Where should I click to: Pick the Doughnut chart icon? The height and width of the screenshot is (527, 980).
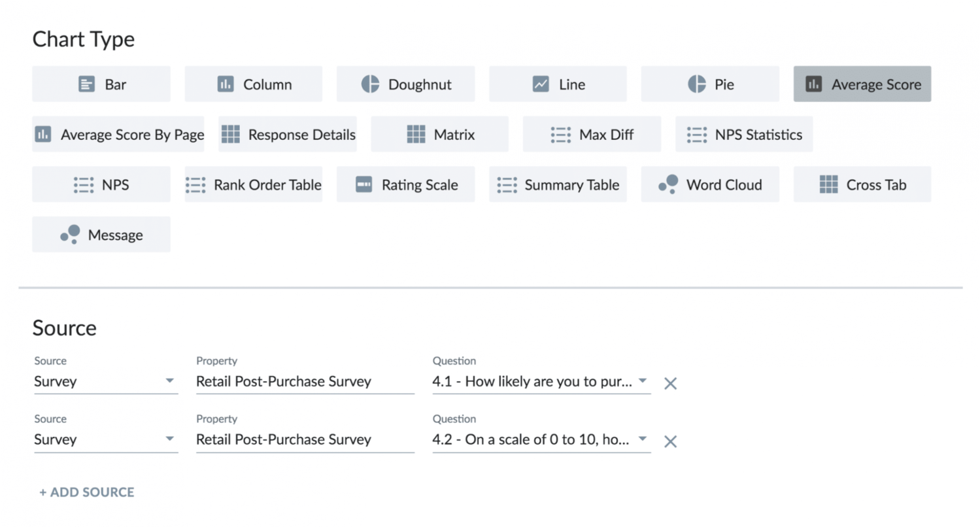pos(370,84)
